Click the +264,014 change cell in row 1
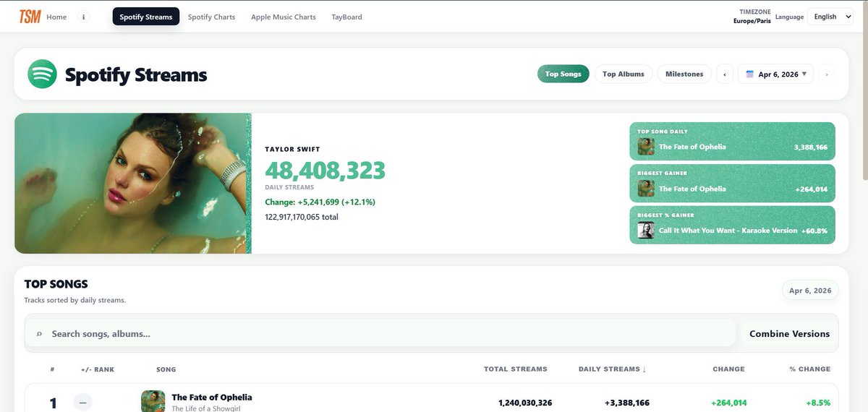 [729, 403]
